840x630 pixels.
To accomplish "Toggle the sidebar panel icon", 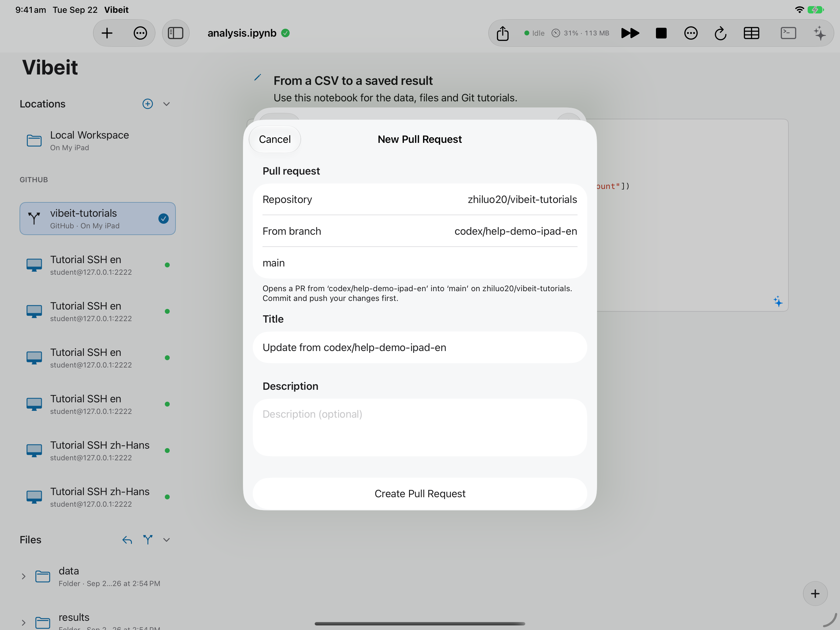I will pyautogui.click(x=176, y=33).
